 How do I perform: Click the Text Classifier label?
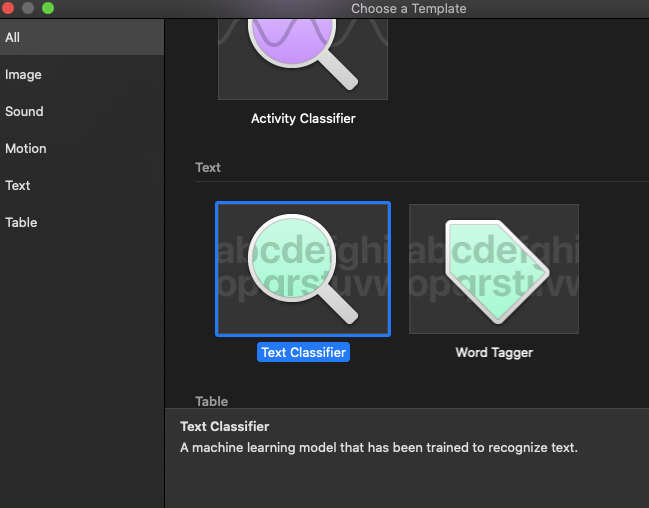tap(303, 352)
